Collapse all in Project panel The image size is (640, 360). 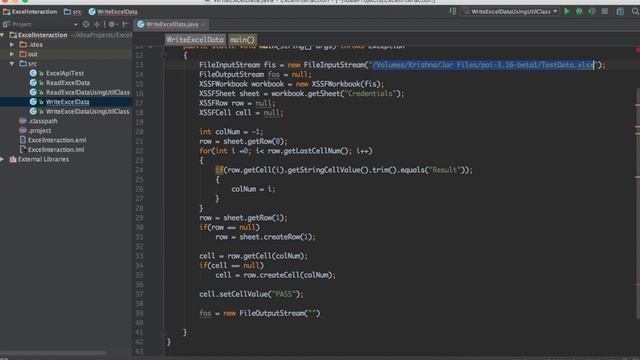(97, 24)
